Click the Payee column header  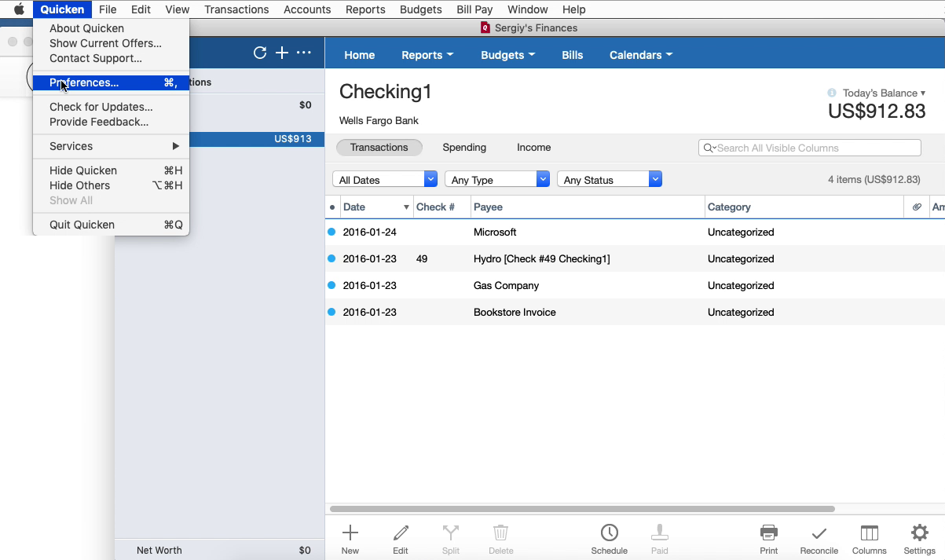tap(588, 207)
